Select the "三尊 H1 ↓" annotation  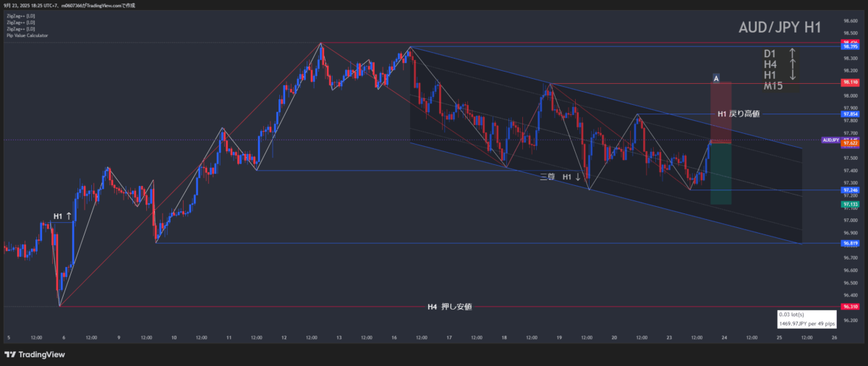pyautogui.click(x=561, y=176)
